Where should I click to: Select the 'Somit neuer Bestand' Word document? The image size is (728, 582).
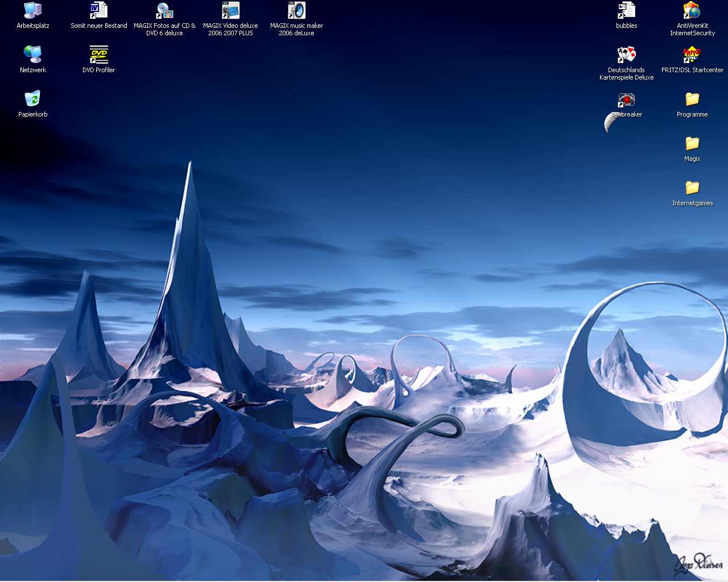coord(98,11)
